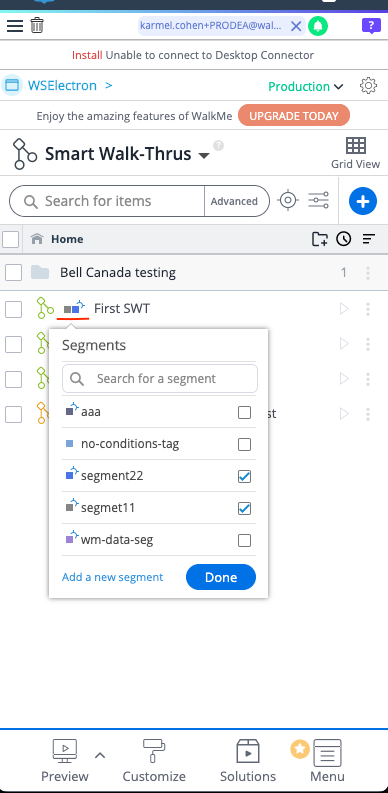
Task: Click the new folder icon
Action: [319, 239]
